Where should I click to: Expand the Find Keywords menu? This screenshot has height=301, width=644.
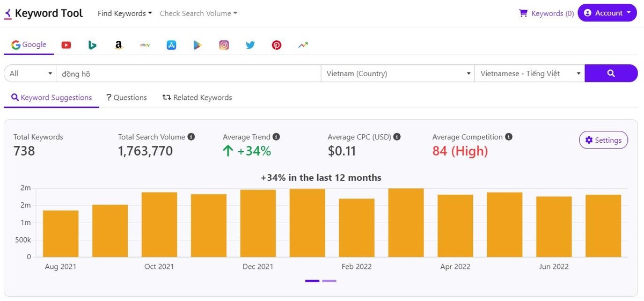pos(125,13)
